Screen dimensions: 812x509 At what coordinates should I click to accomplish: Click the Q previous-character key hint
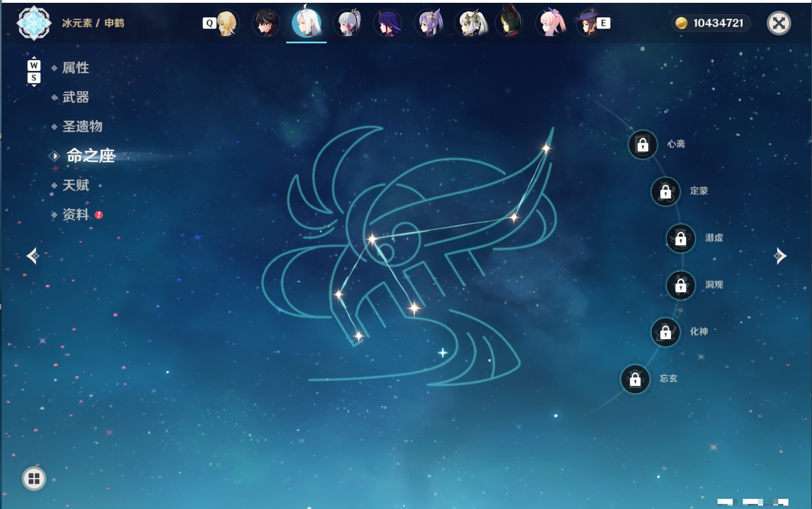(x=209, y=23)
